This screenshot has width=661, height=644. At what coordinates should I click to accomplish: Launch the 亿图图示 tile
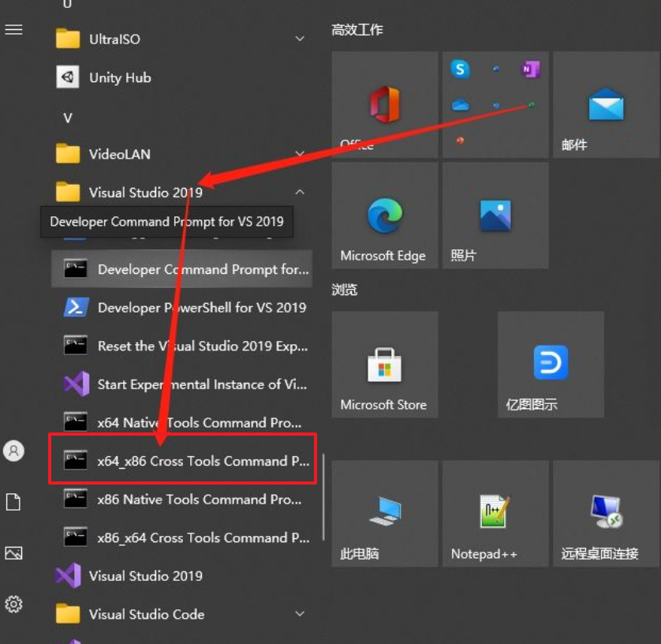(551, 365)
